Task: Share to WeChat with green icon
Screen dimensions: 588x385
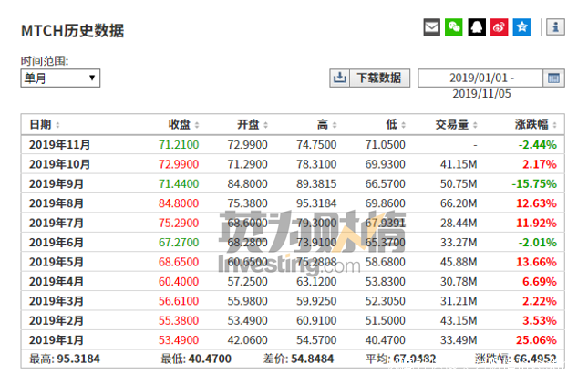Action: [x=454, y=27]
